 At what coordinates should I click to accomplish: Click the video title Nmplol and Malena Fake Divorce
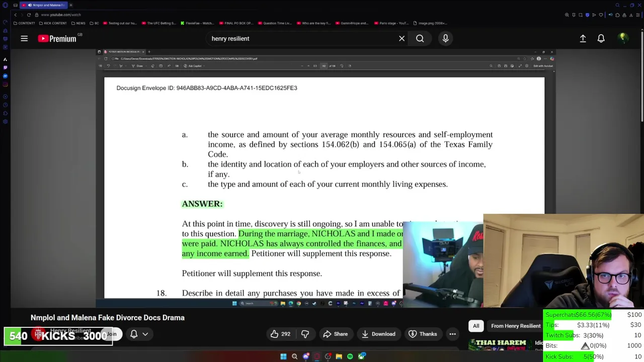click(107, 318)
